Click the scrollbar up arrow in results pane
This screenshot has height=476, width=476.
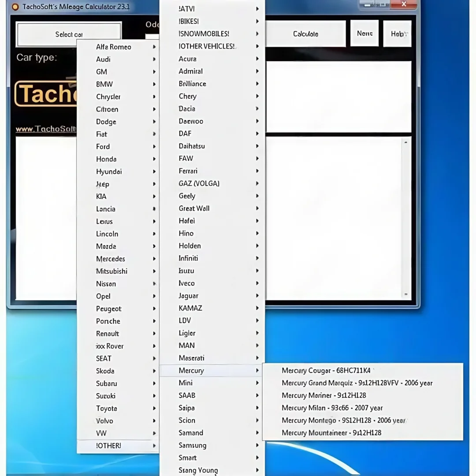405,142
